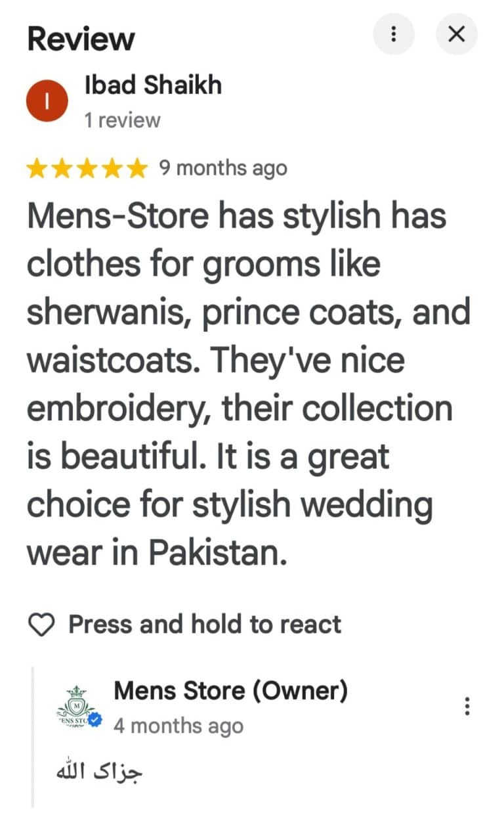Select the second yellow rating star
This screenshot has height=840, width=504.
[63, 169]
